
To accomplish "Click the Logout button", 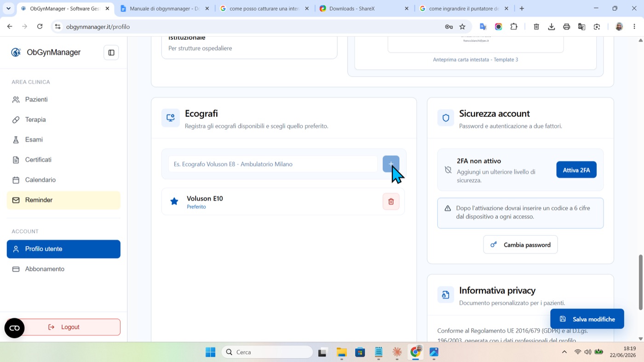I will click(x=63, y=327).
